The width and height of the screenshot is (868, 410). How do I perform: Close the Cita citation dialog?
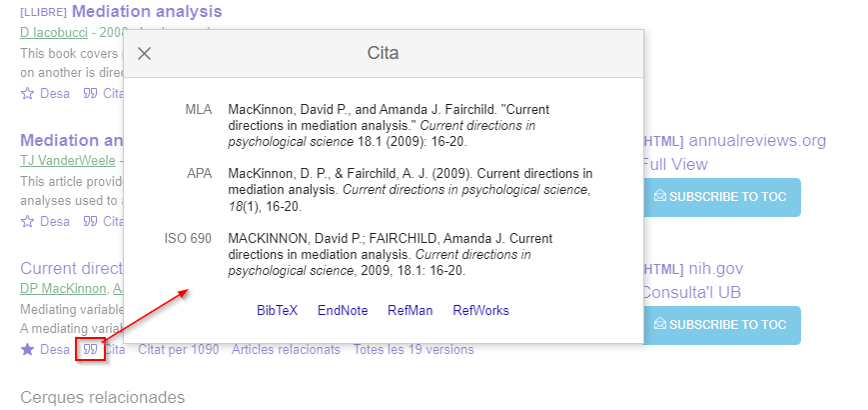145,53
